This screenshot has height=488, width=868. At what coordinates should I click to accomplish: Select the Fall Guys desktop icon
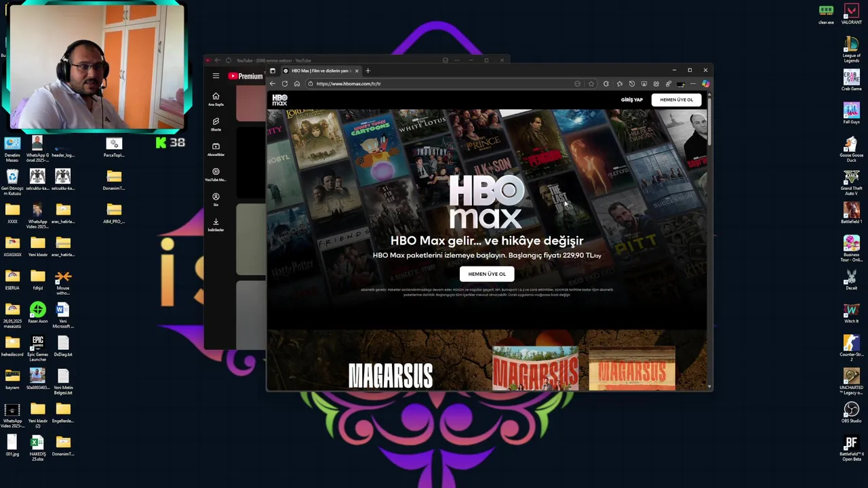pyautogui.click(x=851, y=113)
